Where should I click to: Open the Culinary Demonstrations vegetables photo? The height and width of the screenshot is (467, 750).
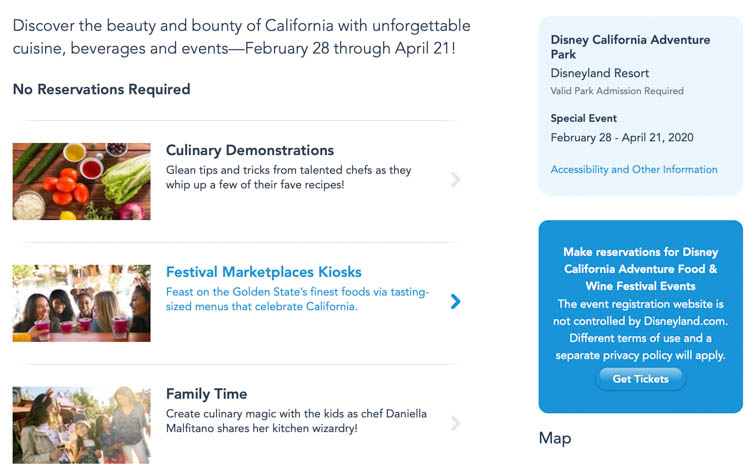point(82,181)
